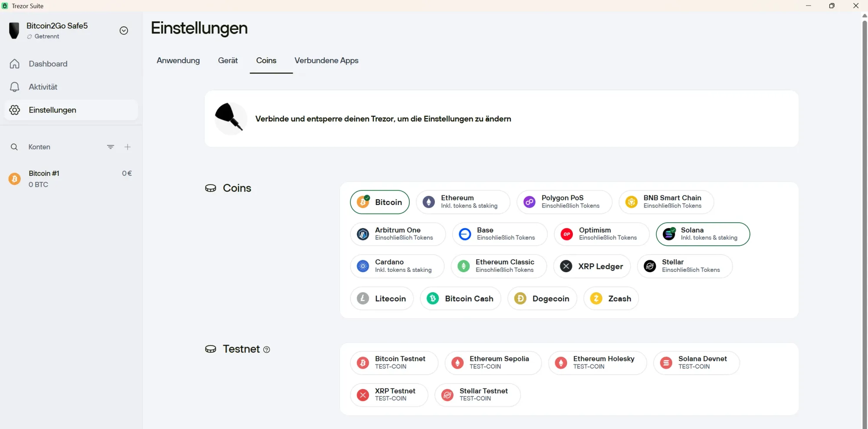Expand the Bitcoin2Go Safe5 device switcher
The image size is (868, 429).
pyautogui.click(x=124, y=30)
